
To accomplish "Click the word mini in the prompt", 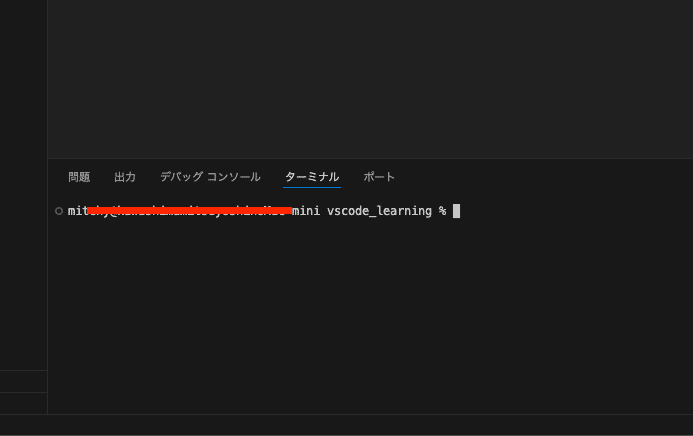I will [x=306, y=211].
